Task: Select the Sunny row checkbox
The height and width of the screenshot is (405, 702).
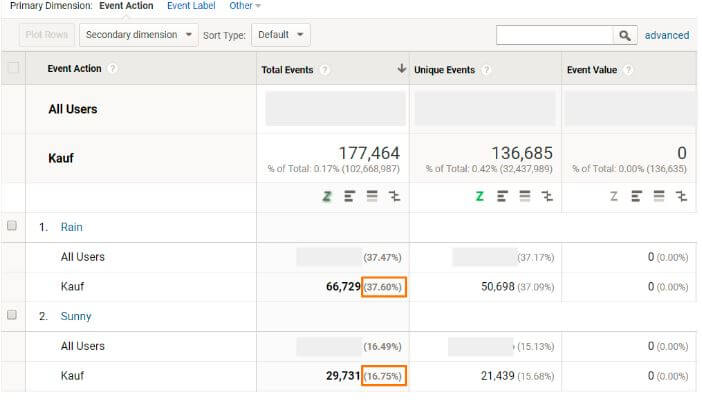Action: pos(13,316)
